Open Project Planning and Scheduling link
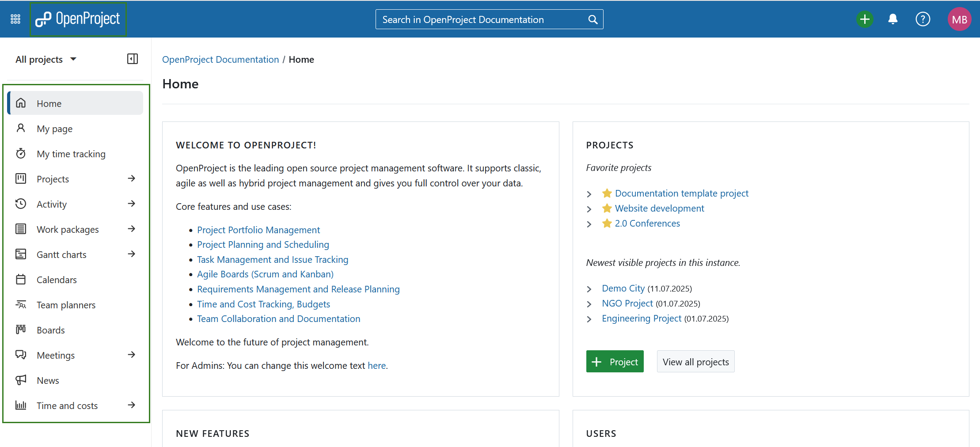The width and height of the screenshot is (980, 447). pos(263,244)
